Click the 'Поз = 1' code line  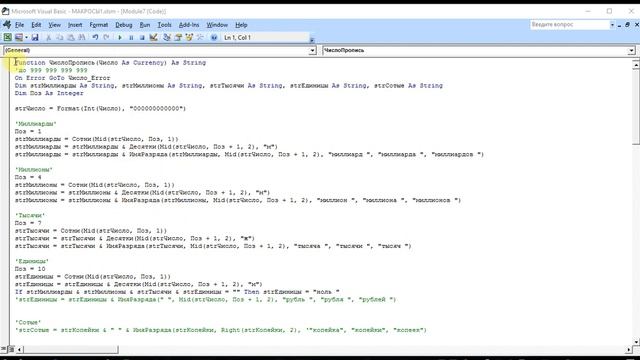28,131
